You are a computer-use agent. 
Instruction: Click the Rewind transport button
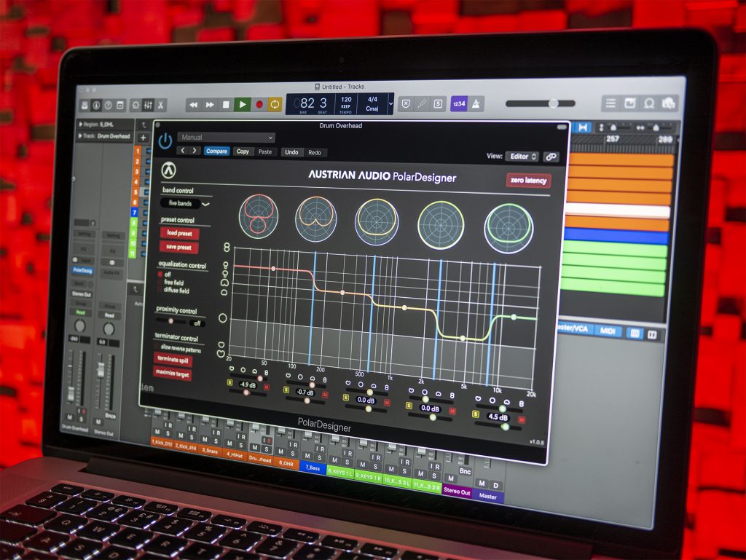pyautogui.click(x=194, y=105)
